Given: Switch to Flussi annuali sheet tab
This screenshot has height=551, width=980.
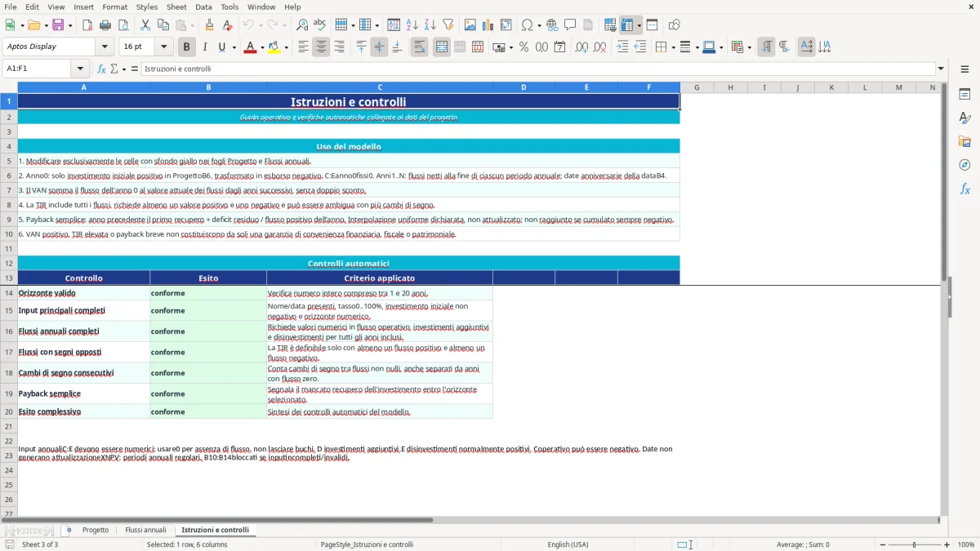Looking at the screenshot, I should (x=145, y=530).
